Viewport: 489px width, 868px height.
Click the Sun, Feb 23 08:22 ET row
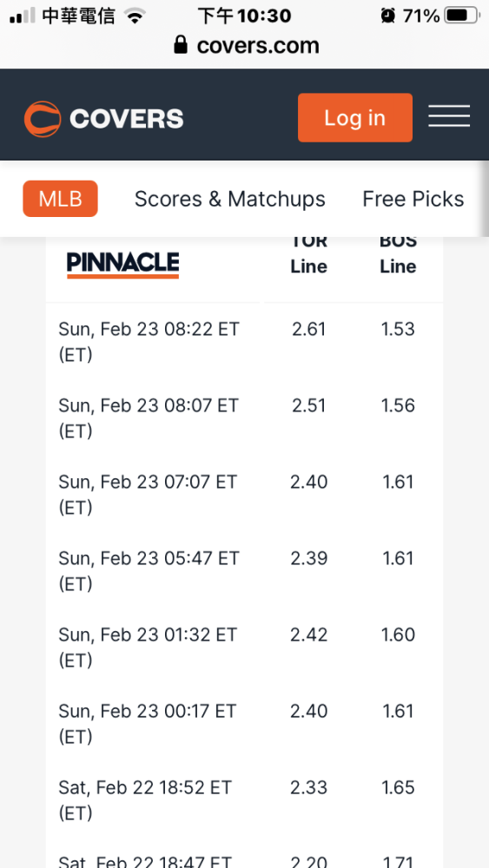point(244,341)
